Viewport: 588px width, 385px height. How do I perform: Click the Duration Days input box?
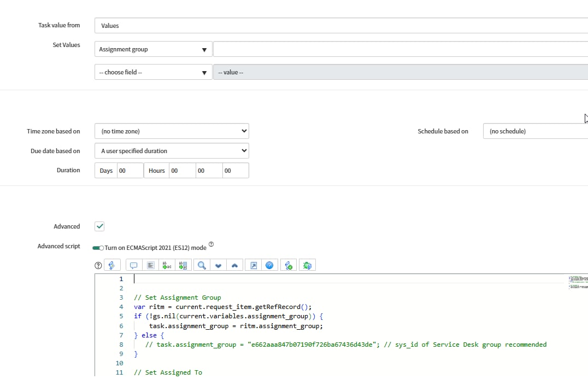(x=130, y=171)
